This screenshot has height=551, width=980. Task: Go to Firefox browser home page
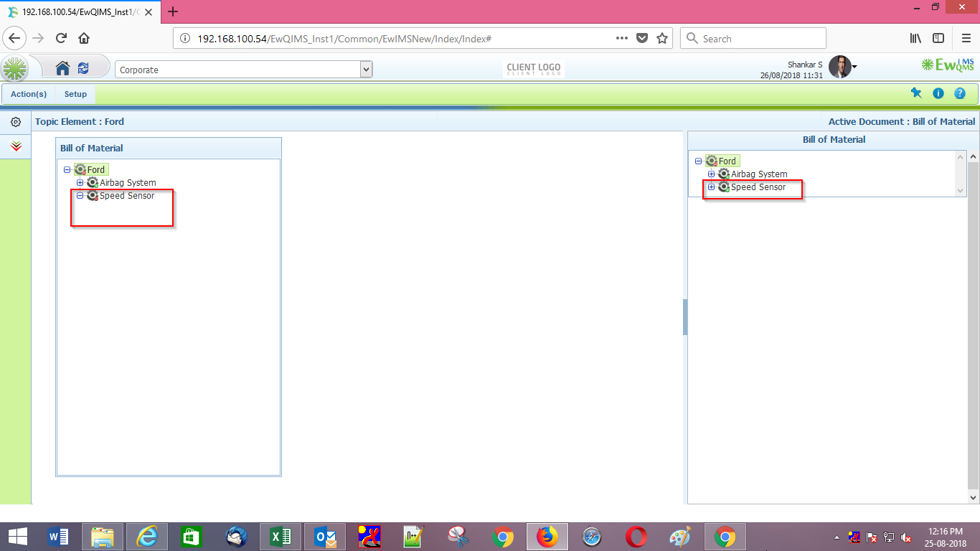click(84, 38)
